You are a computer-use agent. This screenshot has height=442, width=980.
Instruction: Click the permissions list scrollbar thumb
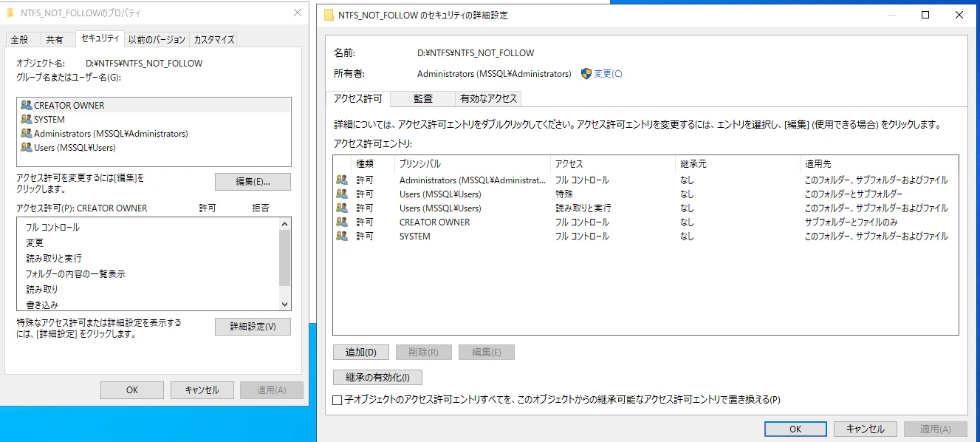coord(285,257)
